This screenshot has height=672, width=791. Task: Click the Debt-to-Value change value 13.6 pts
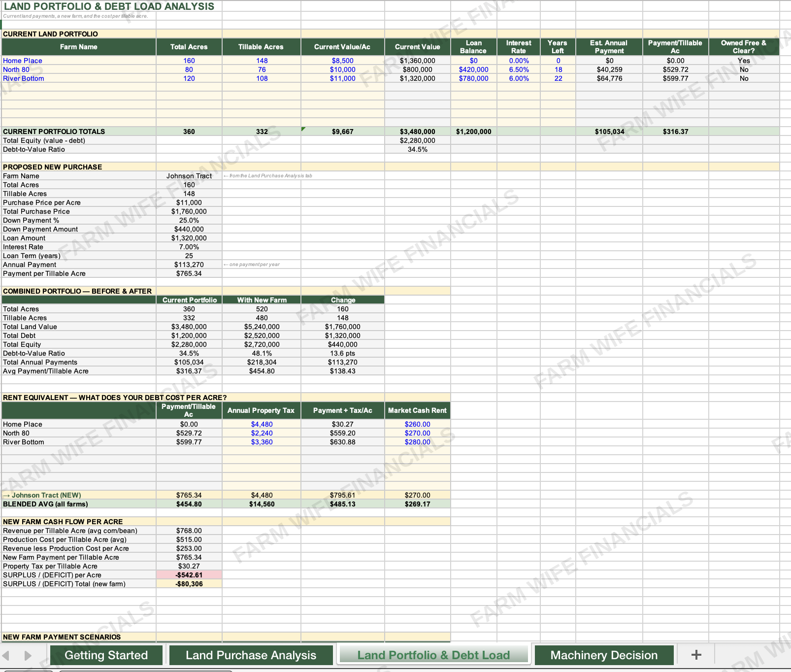coord(342,353)
